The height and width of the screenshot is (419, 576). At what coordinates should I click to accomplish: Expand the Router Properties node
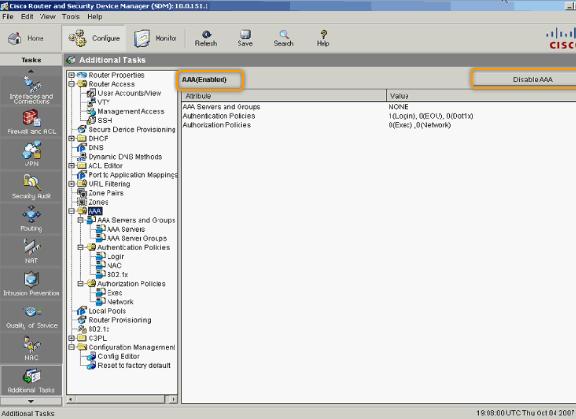point(72,75)
